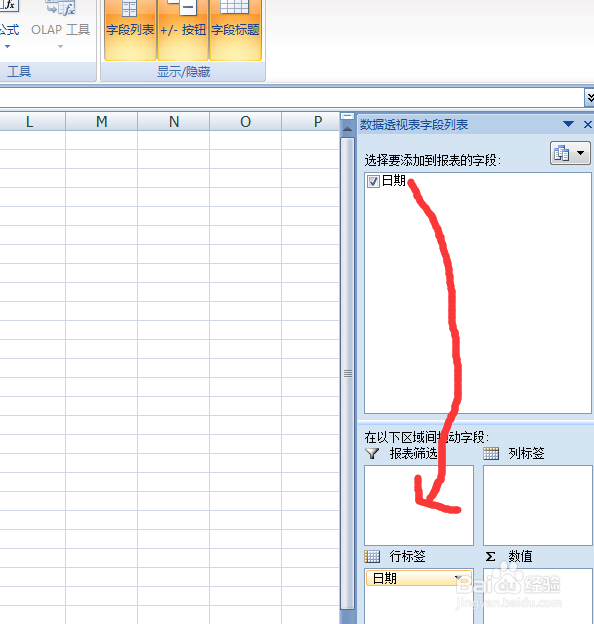The height and width of the screenshot is (624, 594).
Task: Click the 行标签 row labels icon
Action: (x=372, y=556)
